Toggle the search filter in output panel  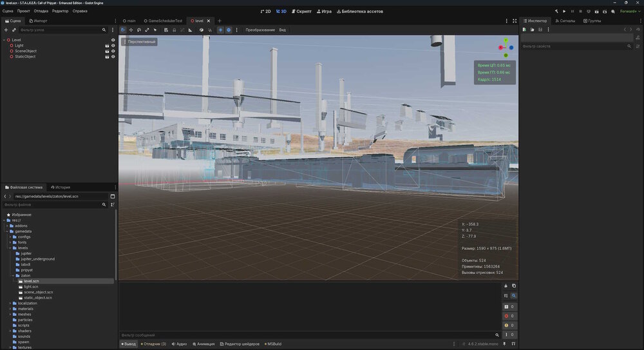pos(514,296)
